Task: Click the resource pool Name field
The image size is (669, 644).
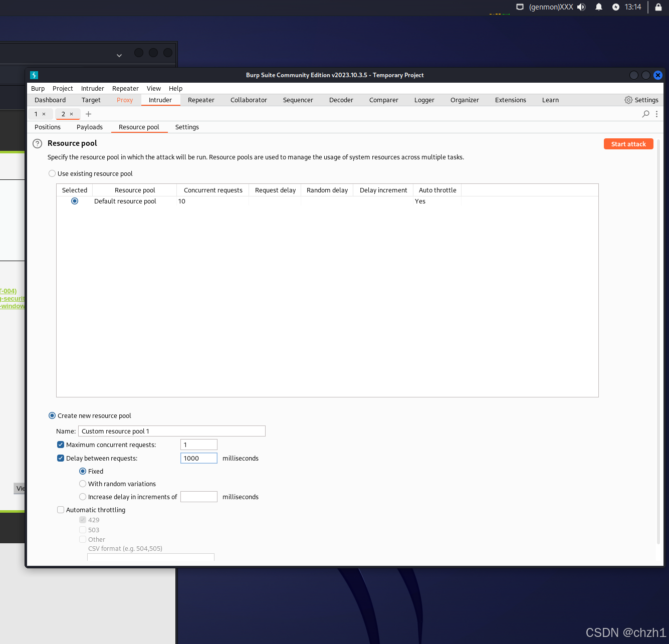Action: click(172, 432)
